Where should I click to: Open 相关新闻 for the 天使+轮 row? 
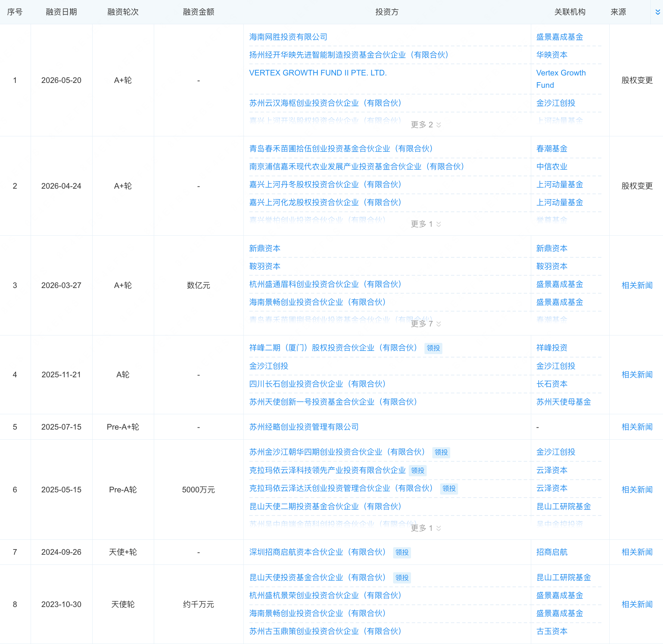click(637, 552)
